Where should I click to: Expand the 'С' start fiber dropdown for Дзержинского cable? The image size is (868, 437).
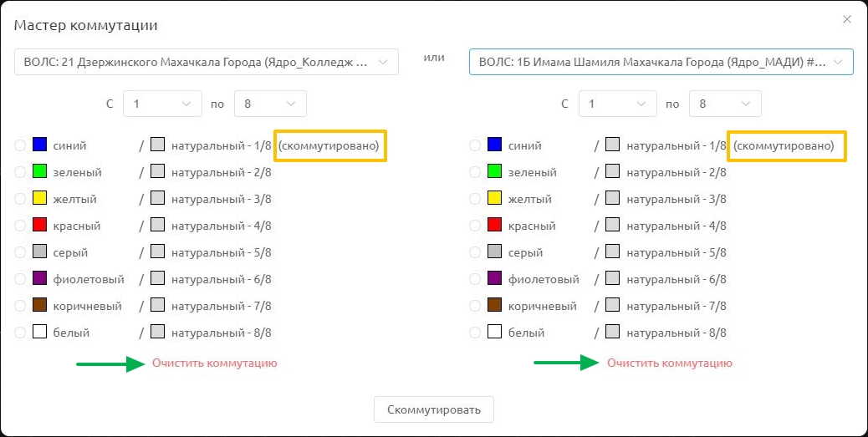[x=163, y=104]
